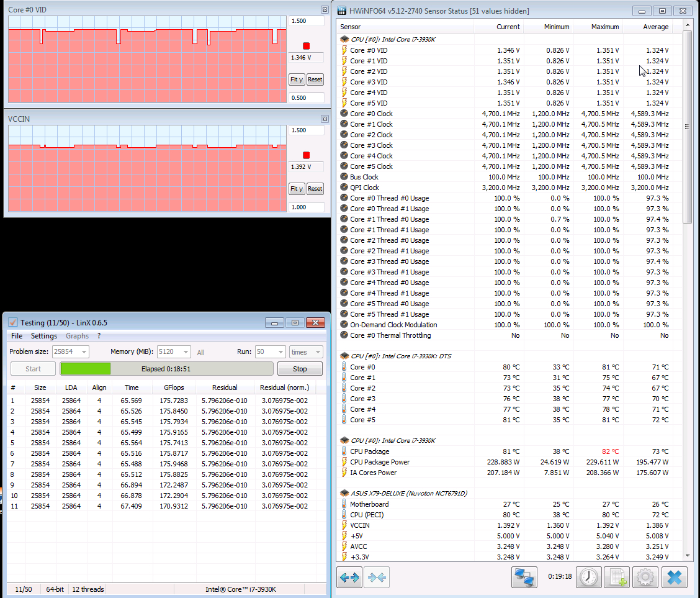Open HWiNFO sensor settings gear icon

(645, 577)
